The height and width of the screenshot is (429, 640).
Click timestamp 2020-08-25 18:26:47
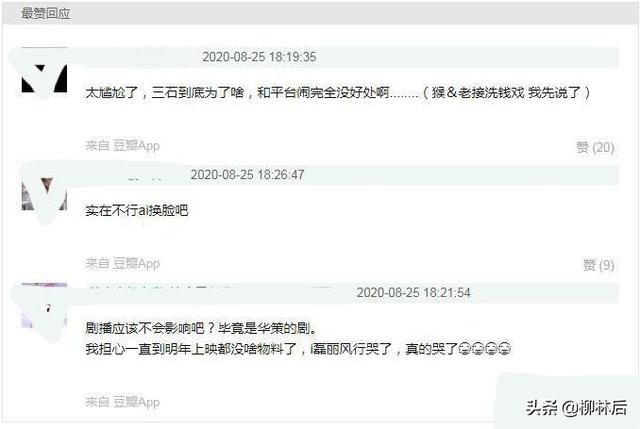[247, 175]
